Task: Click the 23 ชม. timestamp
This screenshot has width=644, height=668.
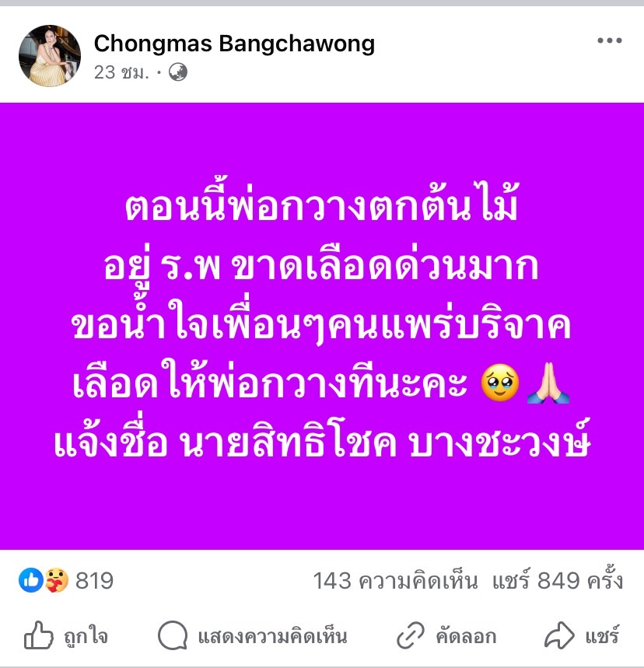Action: coord(121,72)
